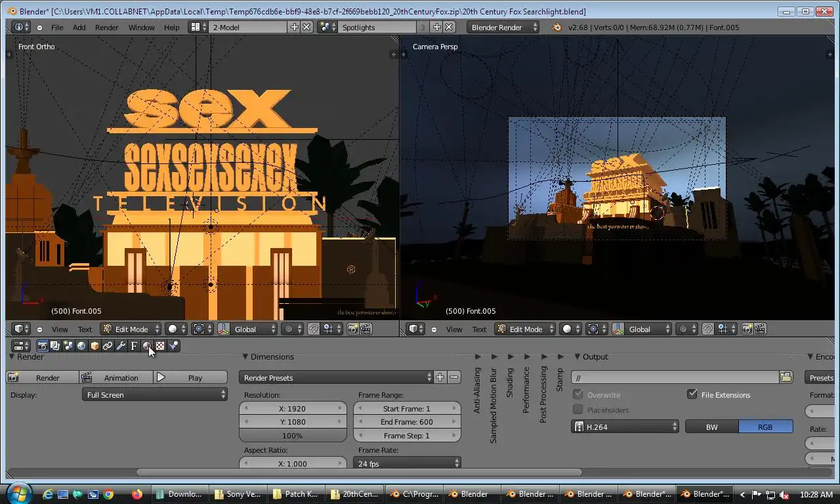
Task: Open Edit Mode selector in Camera Persp header
Action: (x=525, y=329)
